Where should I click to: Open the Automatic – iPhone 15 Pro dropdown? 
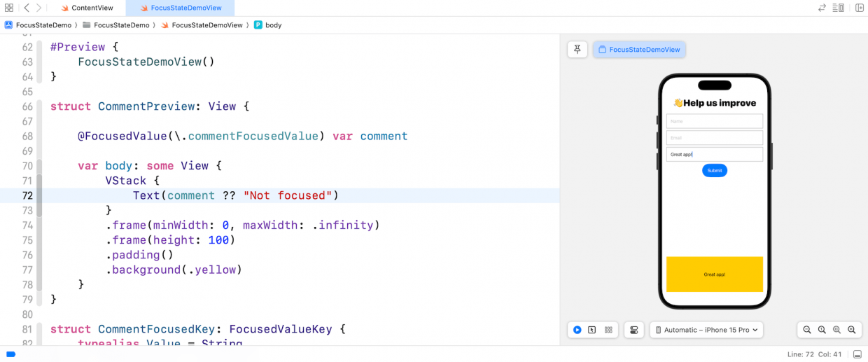[x=706, y=330]
